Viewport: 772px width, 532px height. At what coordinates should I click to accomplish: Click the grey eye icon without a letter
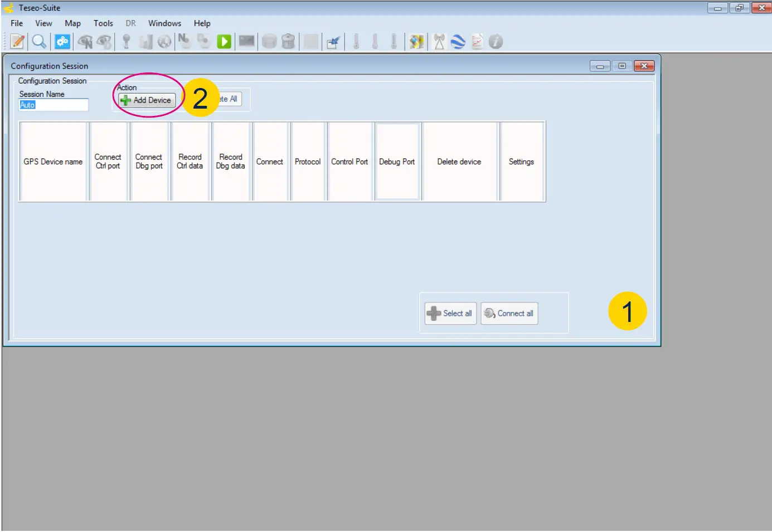pyautogui.click(x=104, y=41)
